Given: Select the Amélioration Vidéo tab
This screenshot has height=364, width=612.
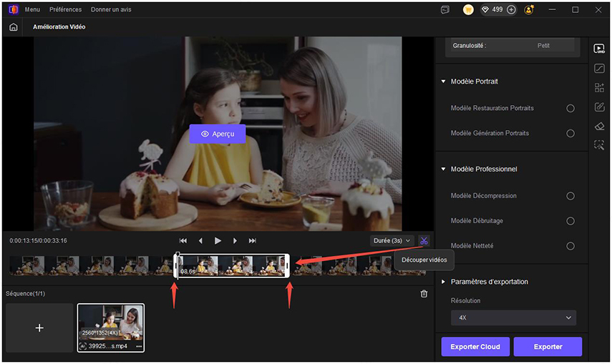Looking at the screenshot, I should pos(59,27).
